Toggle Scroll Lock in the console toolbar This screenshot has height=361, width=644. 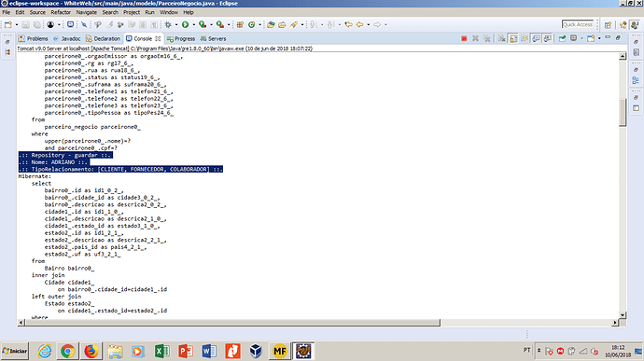[x=513, y=38]
